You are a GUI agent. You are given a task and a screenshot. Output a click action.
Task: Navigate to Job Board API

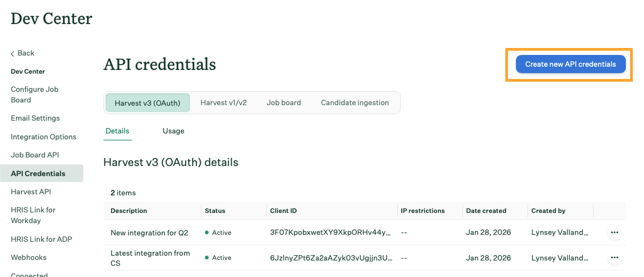pos(35,155)
